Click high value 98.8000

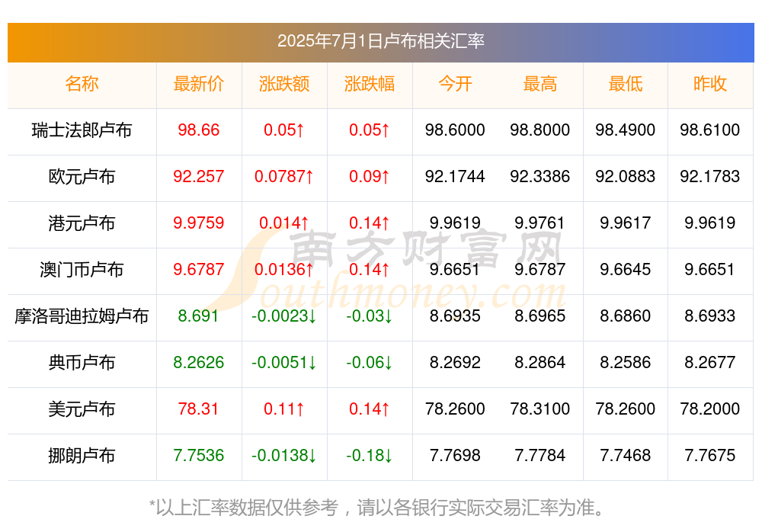coord(540,130)
